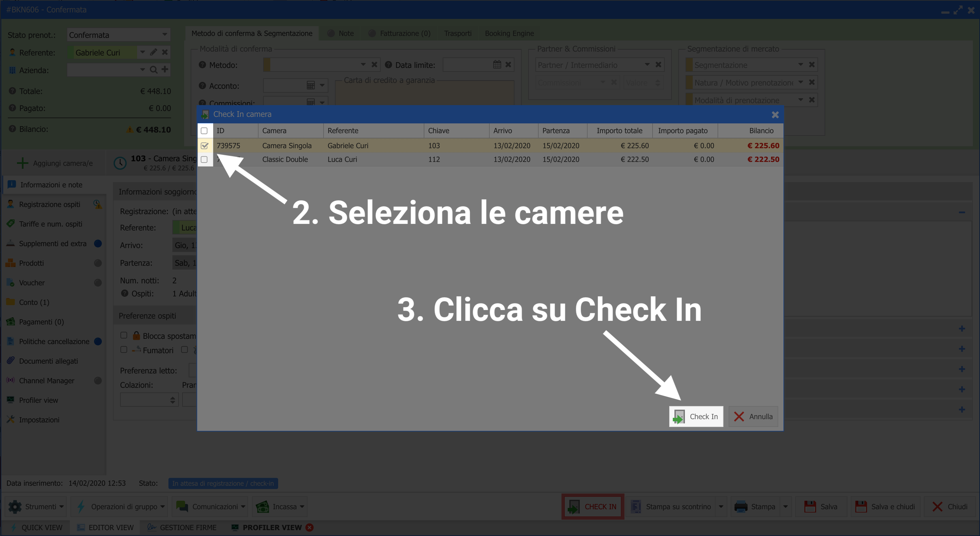
Task: Open Impostazioni section
Action: [55, 419]
